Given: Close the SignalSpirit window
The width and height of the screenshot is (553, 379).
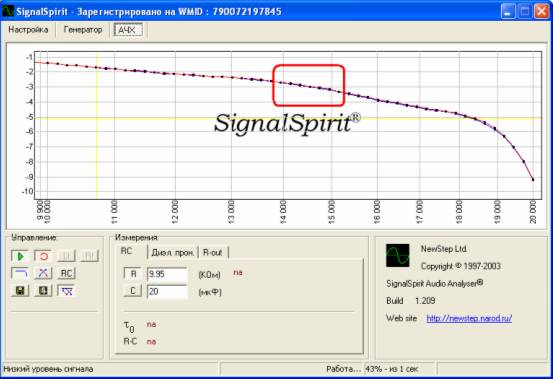Looking at the screenshot, I should coord(541,11).
